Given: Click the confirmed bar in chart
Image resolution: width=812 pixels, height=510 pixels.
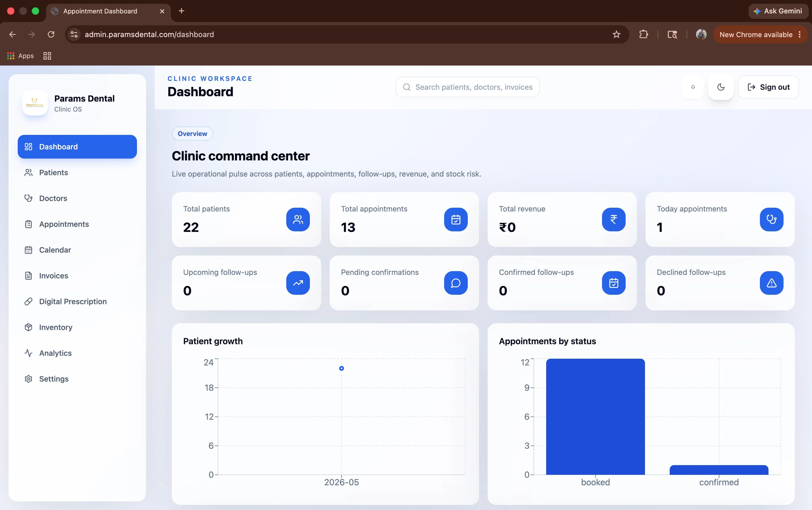Looking at the screenshot, I should click(719, 470).
